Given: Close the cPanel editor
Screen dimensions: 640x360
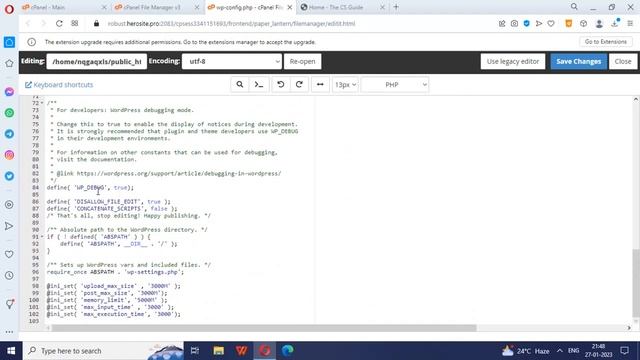Looking at the screenshot, I should coord(623,61).
